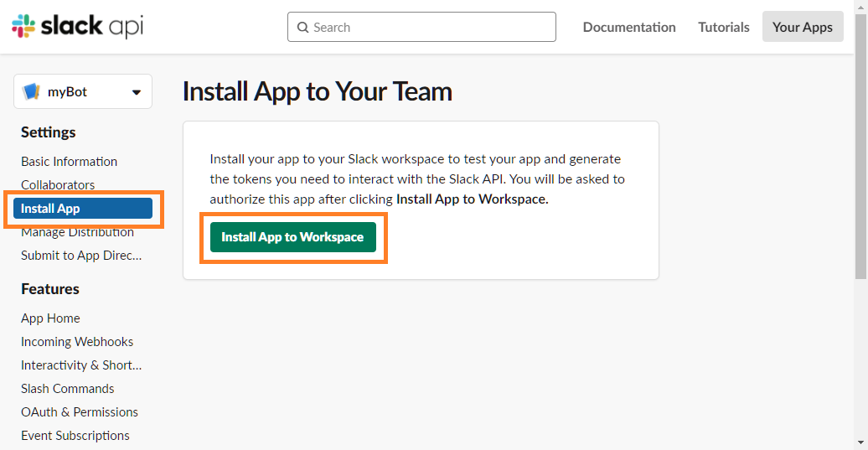Click Install App to Workspace button
Screen dimensions: 868x450
pos(293,237)
